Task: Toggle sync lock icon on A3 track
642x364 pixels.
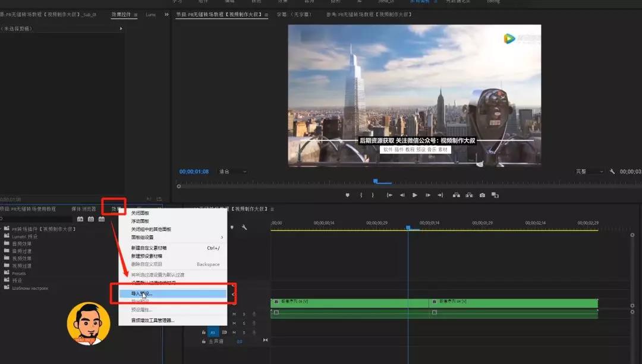Action: (224, 332)
